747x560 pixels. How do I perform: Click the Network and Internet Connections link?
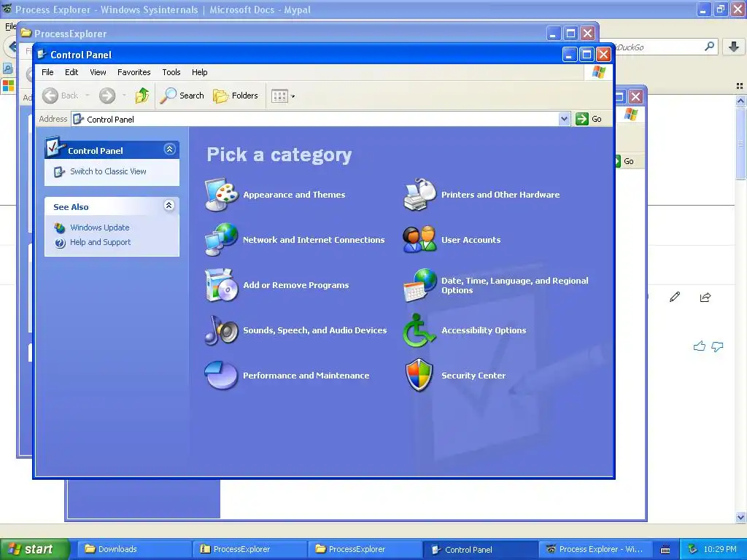314,239
